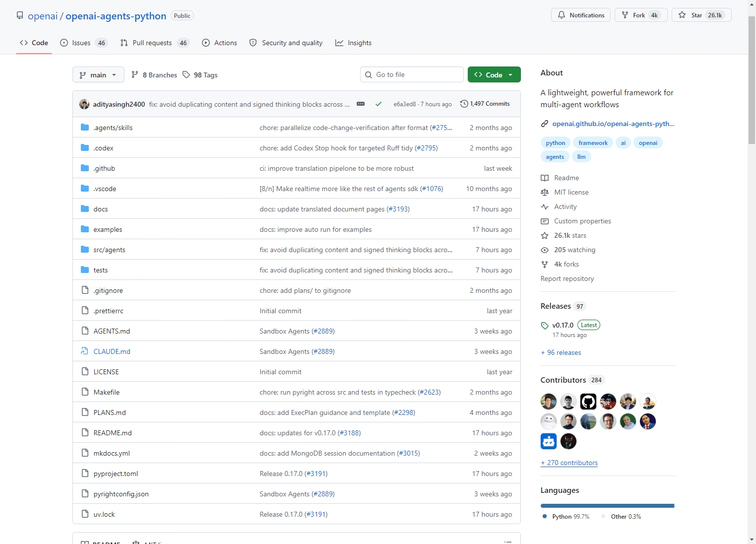
Task: Click the Notifications bell button
Action: (581, 15)
